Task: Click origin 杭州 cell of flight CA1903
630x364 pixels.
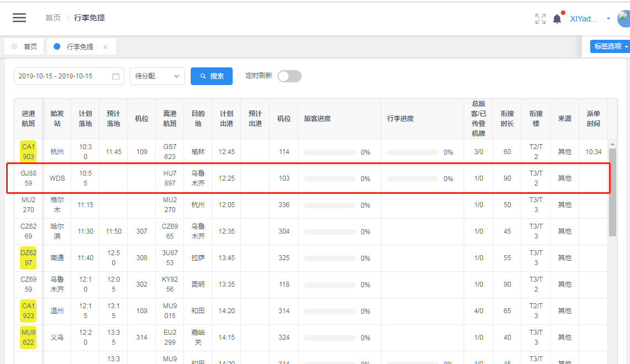Action: pos(57,152)
